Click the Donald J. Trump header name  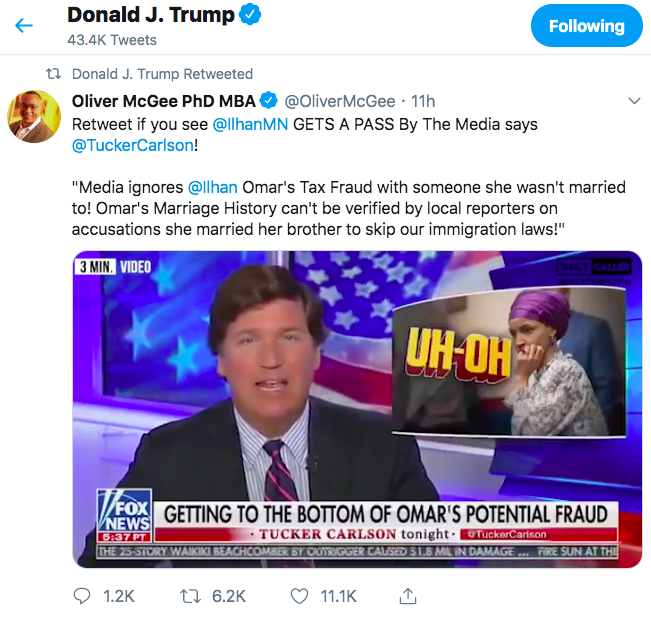151,16
